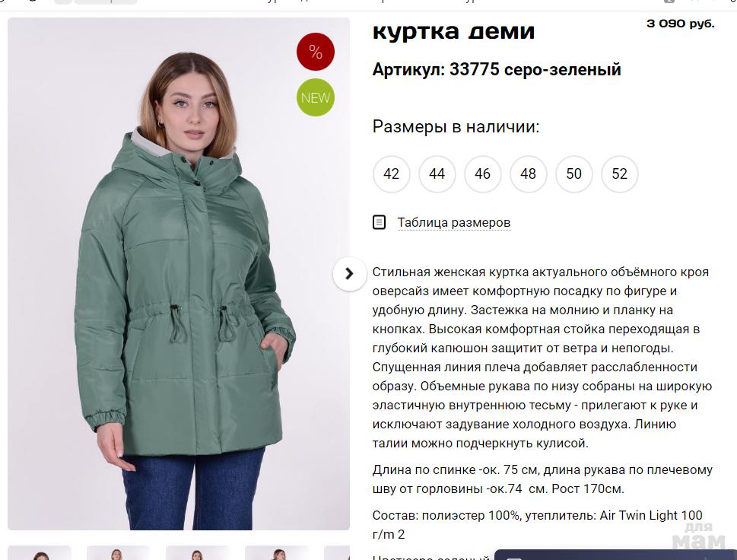
Task: Click the 3 090 руб. price label
Action: (x=680, y=24)
